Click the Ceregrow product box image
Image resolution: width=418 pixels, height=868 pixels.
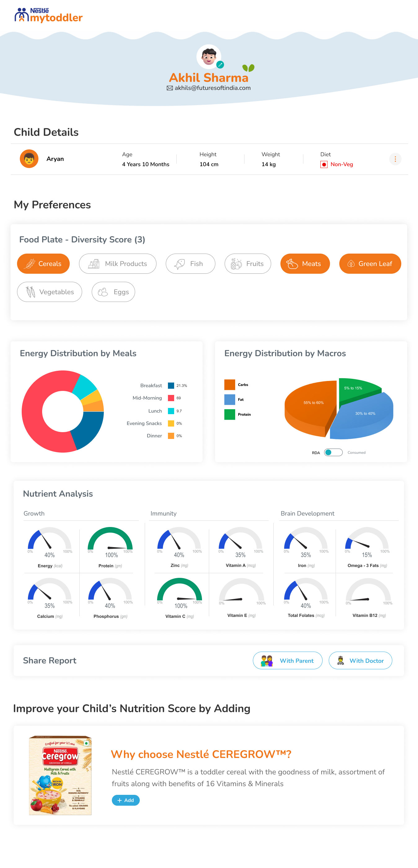(x=60, y=775)
